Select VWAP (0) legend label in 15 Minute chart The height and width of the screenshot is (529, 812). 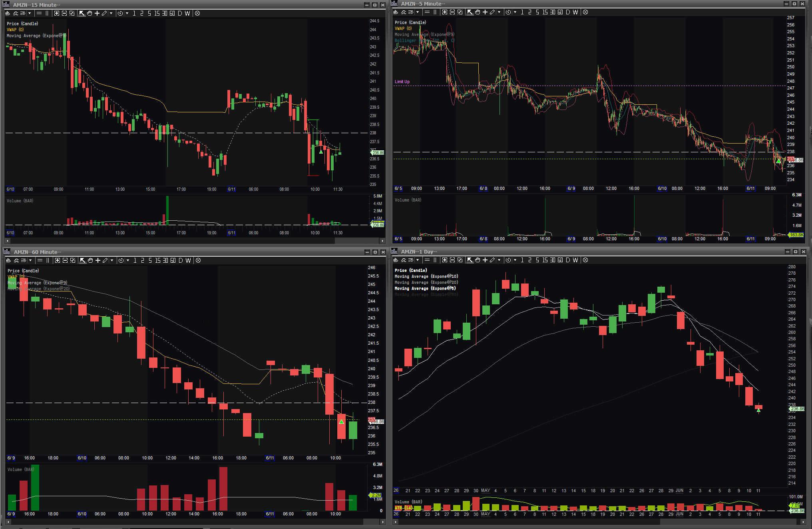[x=15, y=30]
